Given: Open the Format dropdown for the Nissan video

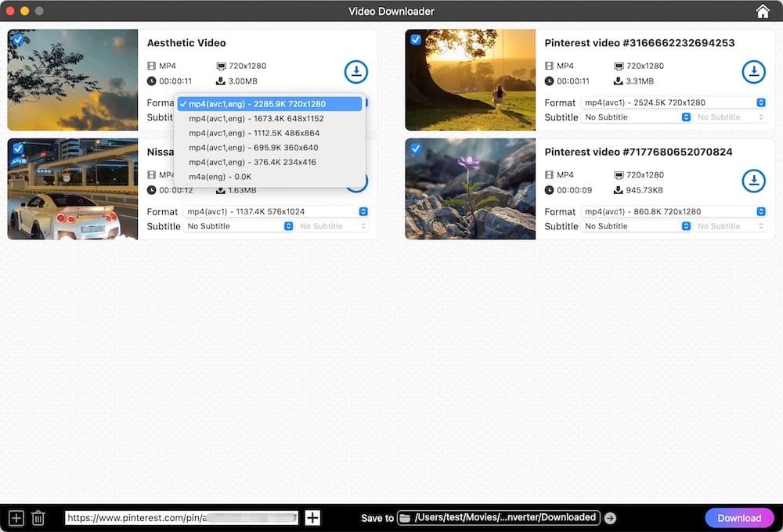Looking at the screenshot, I should pyautogui.click(x=276, y=211).
